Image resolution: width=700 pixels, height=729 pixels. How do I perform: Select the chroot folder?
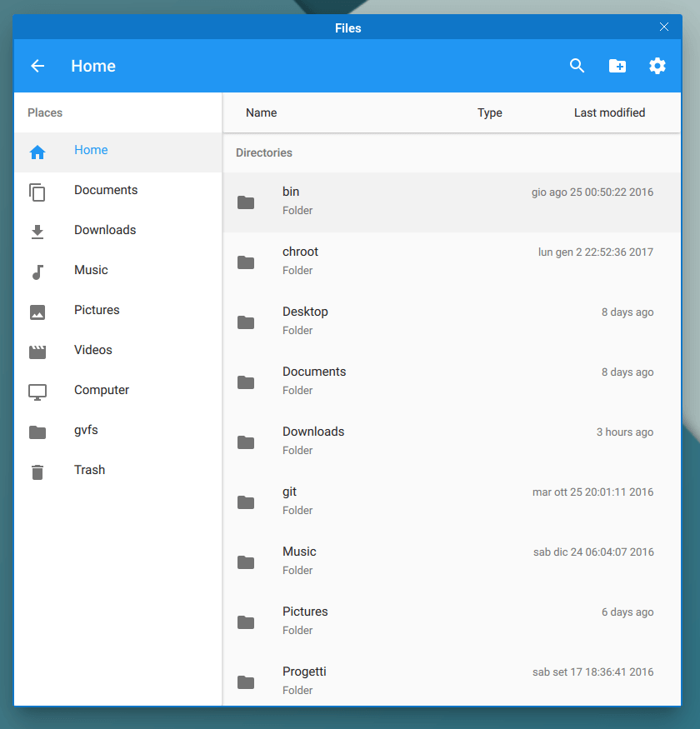click(x=450, y=262)
